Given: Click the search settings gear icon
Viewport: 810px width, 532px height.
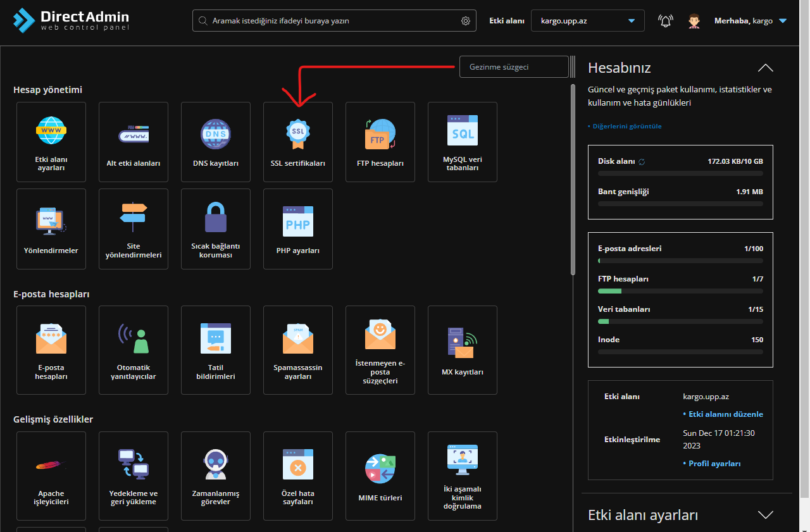Looking at the screenshot, I should coord(466,21).
